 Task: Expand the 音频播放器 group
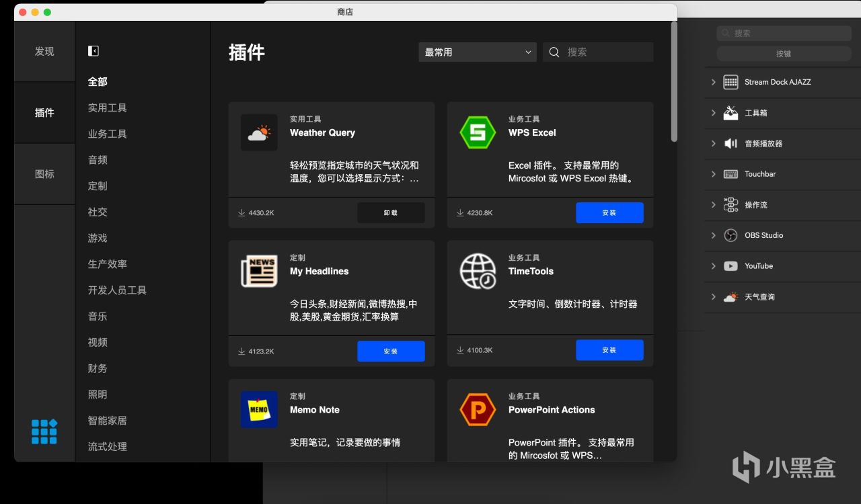pyautogui.click(x=714, y=143)
